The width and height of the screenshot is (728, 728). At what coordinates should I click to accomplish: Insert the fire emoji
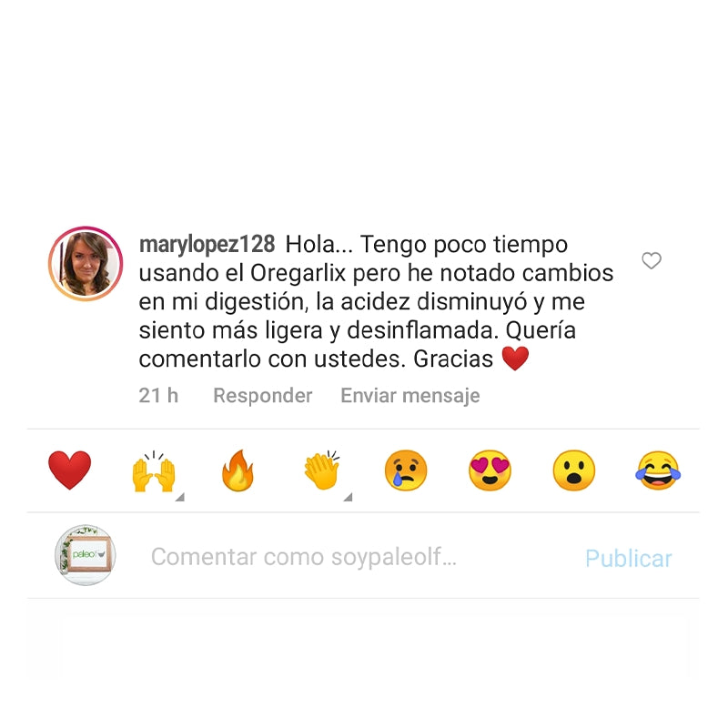[238, 470]
